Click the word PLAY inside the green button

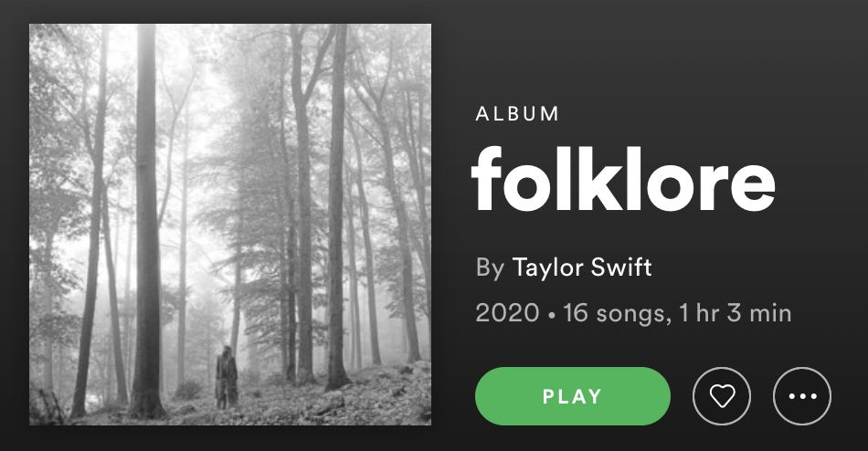tap(572, 396)
